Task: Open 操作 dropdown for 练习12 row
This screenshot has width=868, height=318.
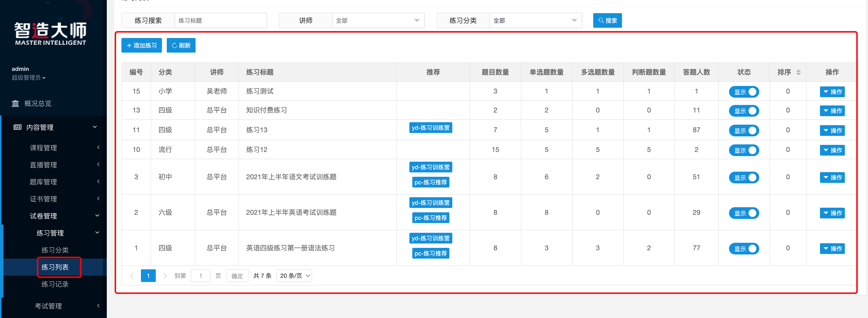Action: pos(832,150)
